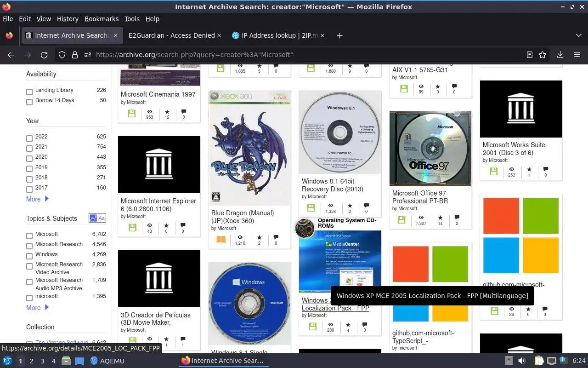This screenshot has width=588, height=368.
Task: Click the views eye icon under Windows 8.1 Recovery Disc
Action: [330, 206]
